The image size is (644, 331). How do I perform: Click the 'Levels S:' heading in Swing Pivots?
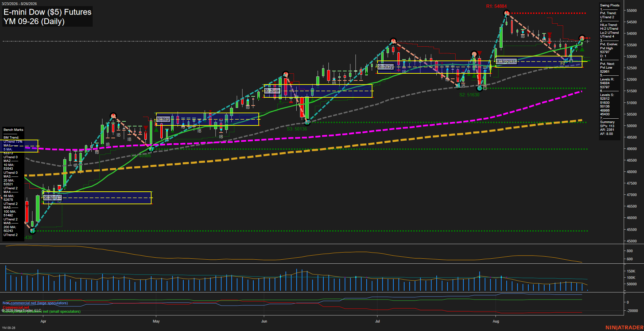[607, 95]
